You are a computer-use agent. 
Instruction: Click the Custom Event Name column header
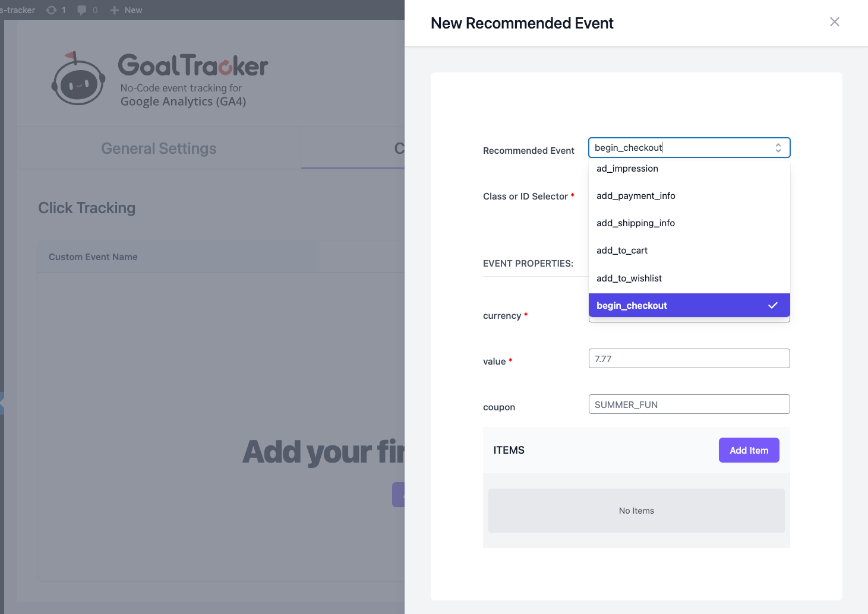(x=93, y=257)
